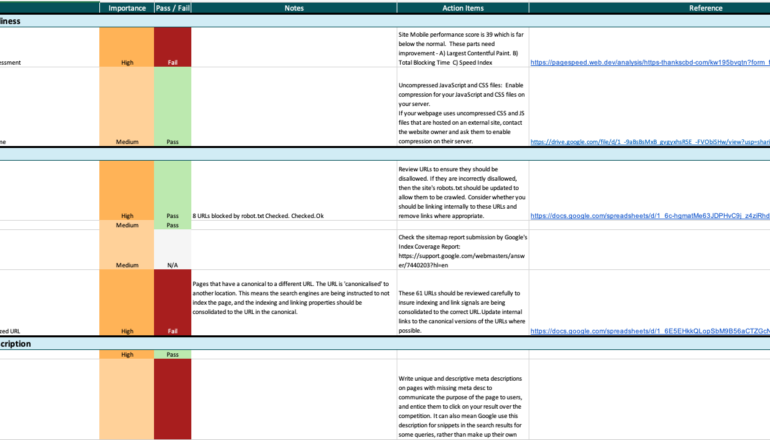770x440 pixels.
Task: Open the pagespeed.web.dev analysis link
Action: (650, 62)
